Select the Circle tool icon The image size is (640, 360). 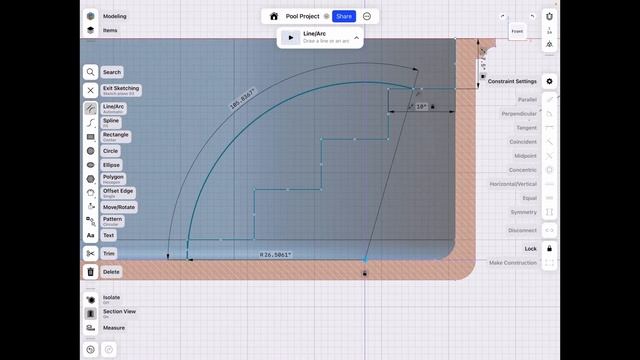coord(91,151)
